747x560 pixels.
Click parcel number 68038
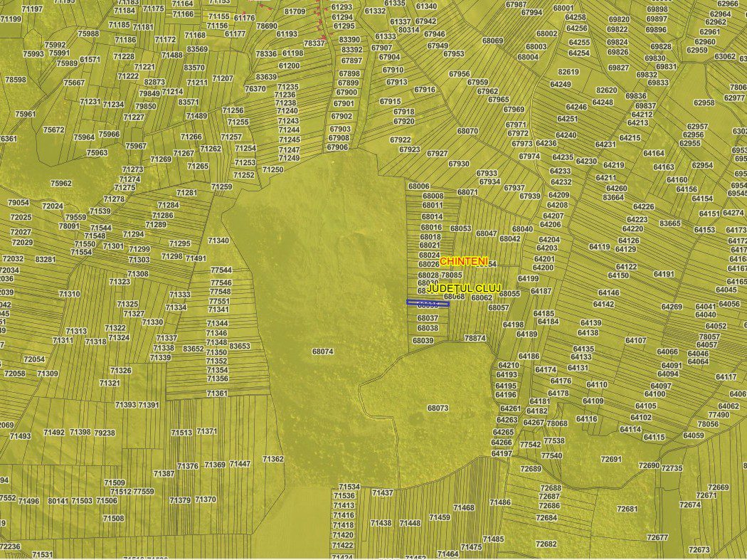(428, 328)
